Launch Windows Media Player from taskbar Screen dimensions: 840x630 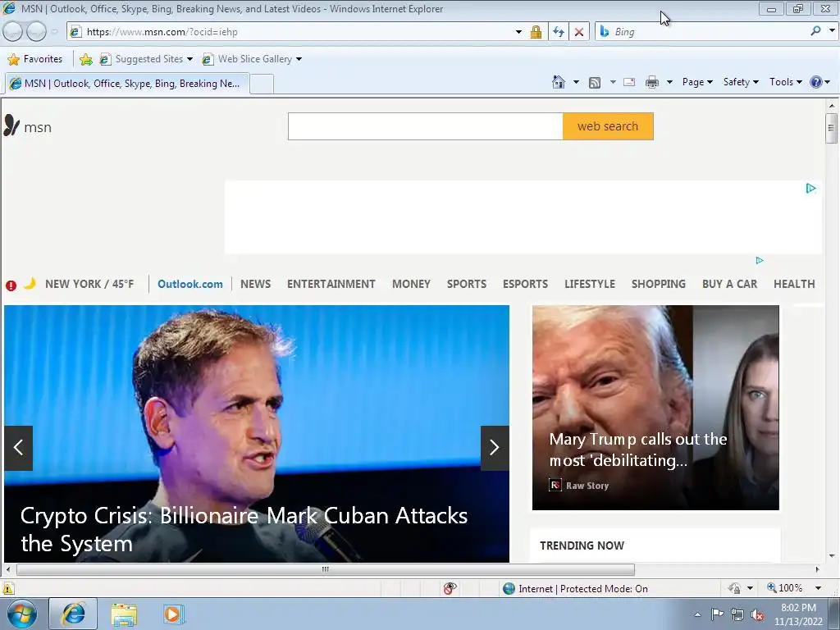[x=173, y=614]
